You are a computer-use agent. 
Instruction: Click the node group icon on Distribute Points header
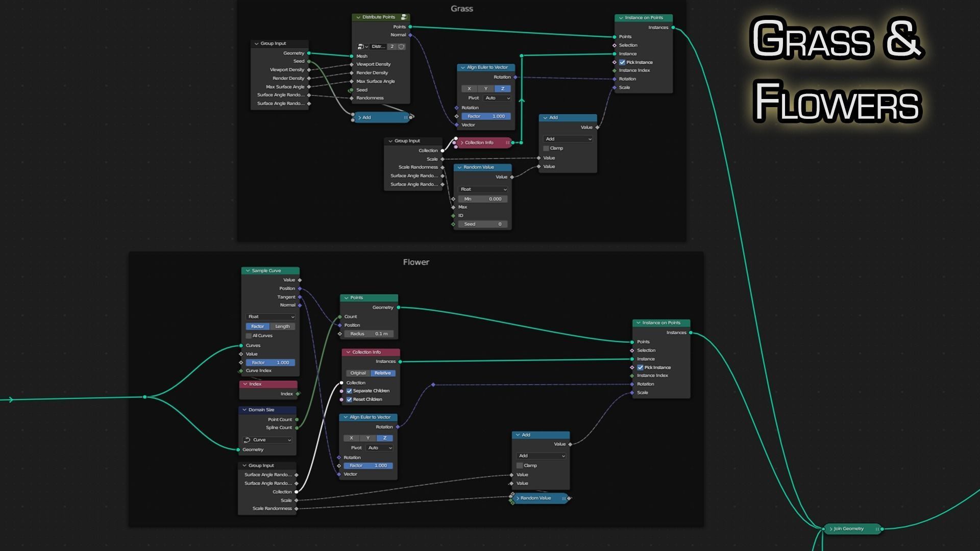[404, 17]
